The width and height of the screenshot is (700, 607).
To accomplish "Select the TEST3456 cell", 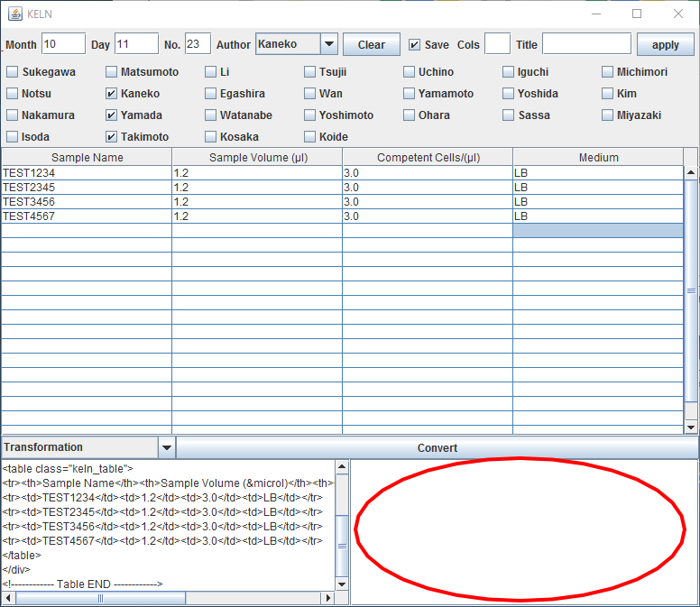I will [87, 202].
